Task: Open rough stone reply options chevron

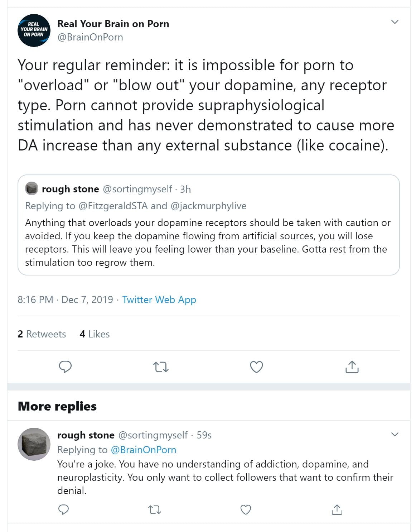Action: pos(395,435)
